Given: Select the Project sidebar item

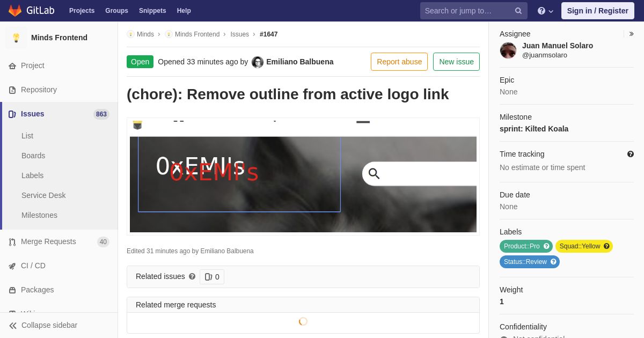Looking at the screenshot, I should point(59,65).
